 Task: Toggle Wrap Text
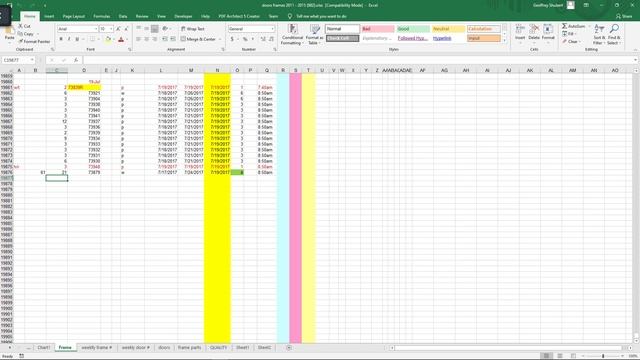(x=193, y=29)
